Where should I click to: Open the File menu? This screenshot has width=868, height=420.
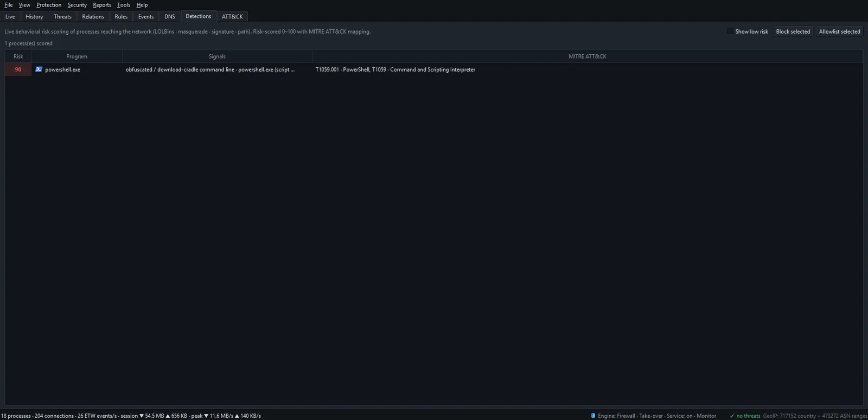(9, 5)
